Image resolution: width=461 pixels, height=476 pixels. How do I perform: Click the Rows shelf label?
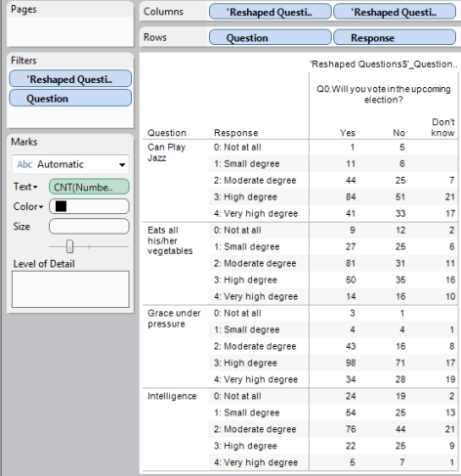click(155, 37)
